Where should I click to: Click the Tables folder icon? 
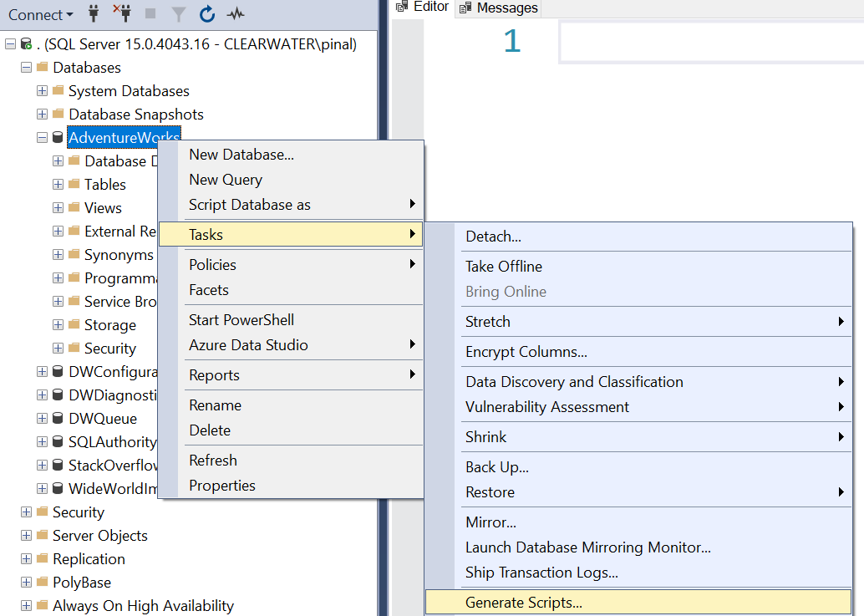(74, 184)
